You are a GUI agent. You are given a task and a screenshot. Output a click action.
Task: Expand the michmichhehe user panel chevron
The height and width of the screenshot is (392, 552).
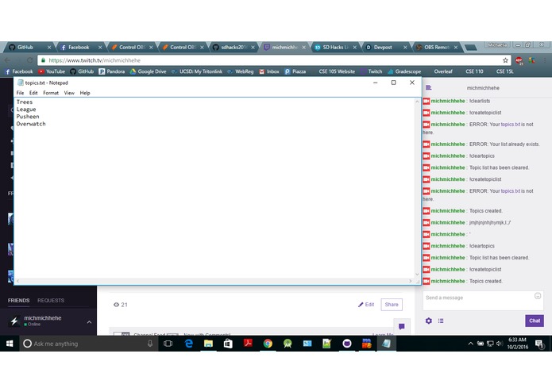[89, 321]
